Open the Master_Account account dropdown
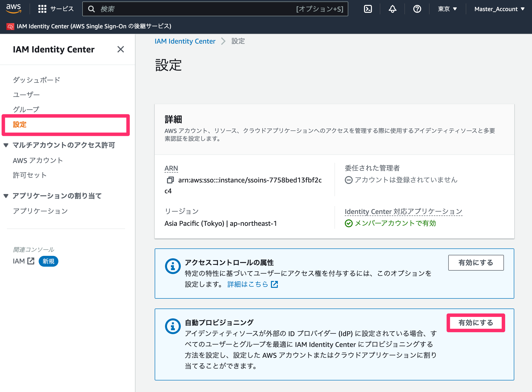The width and height of the screenshot is (532, 392). click(499, 9)
